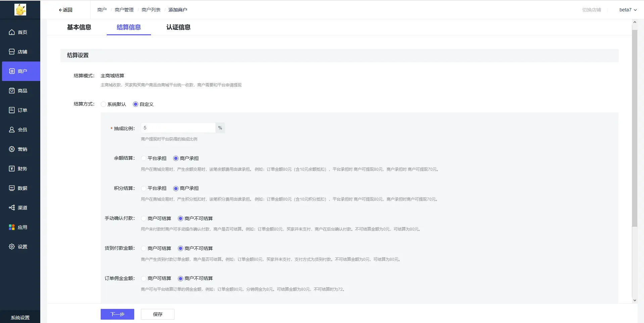
Task: Open the 财务 finance icon
Action: coord(12,169)
